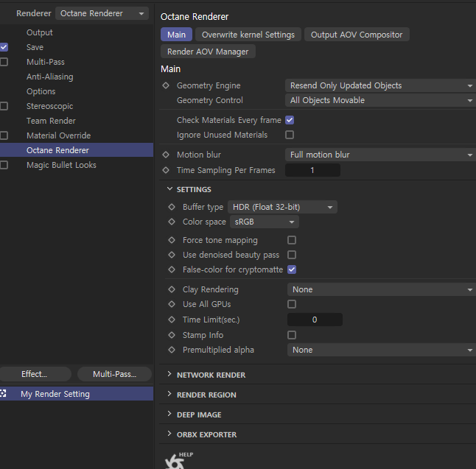Click keyframe diamond beside Color space
The height and width of the screenshot is (469, 476).
(x=172, y=222)
